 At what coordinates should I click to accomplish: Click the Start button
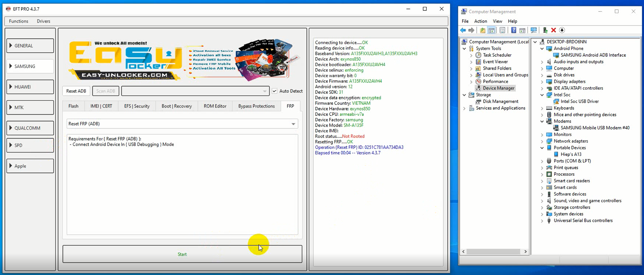(182, 254)
